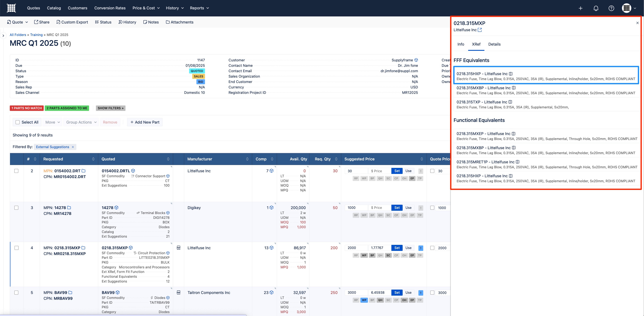Click folder icon next to MPN 14278

(69, 207)
